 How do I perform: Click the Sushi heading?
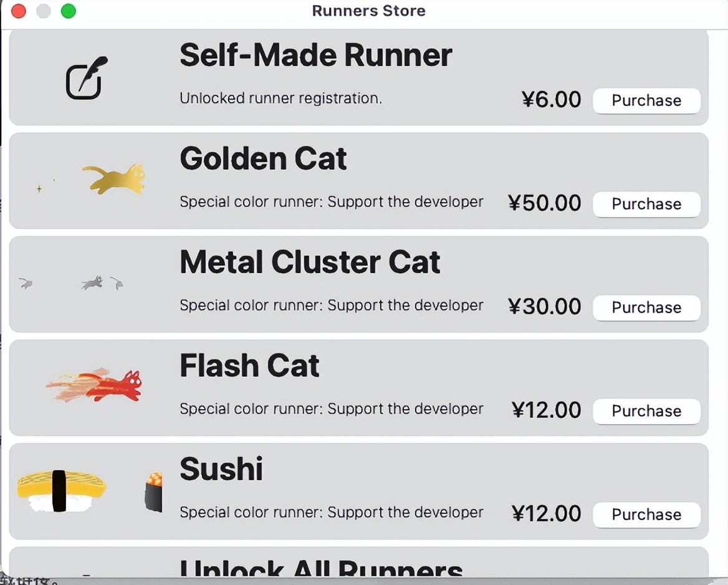click(221, 470)
